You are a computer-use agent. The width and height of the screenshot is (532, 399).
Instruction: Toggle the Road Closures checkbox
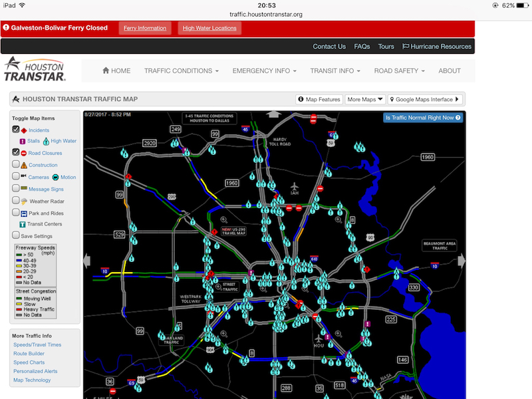point(15,152)
